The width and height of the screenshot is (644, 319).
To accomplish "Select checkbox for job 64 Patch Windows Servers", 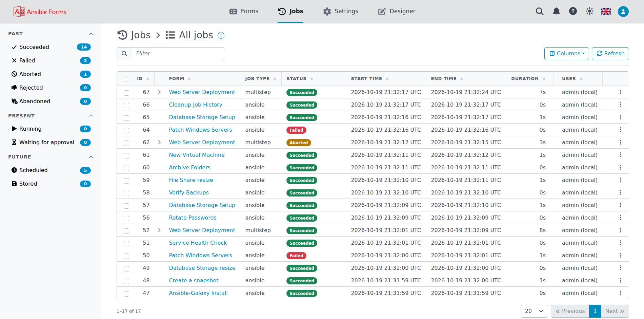I will coord(126,130).
